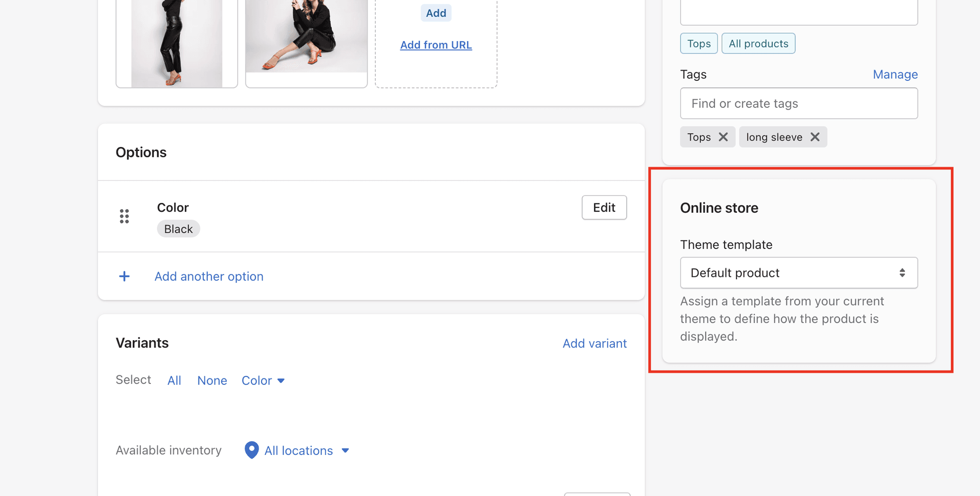Click the plus icon beside Add another option
Image resolution: width=980 pixels, height=496 pixels.
pos(124,276)
